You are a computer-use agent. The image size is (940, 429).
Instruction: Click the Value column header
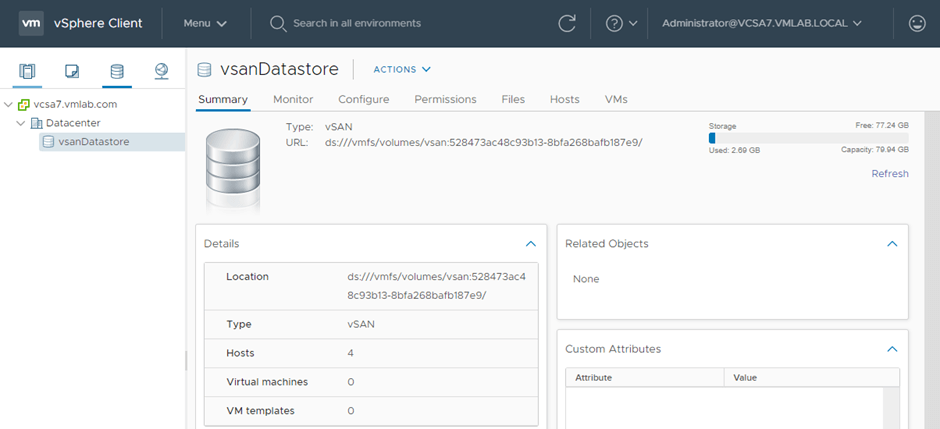point(812,377)
